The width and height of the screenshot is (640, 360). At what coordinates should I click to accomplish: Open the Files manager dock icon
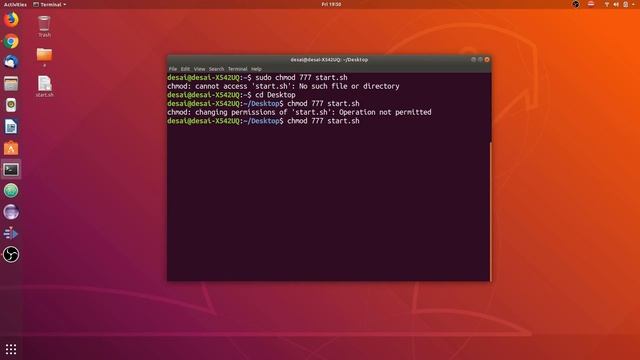pos(11,84)
